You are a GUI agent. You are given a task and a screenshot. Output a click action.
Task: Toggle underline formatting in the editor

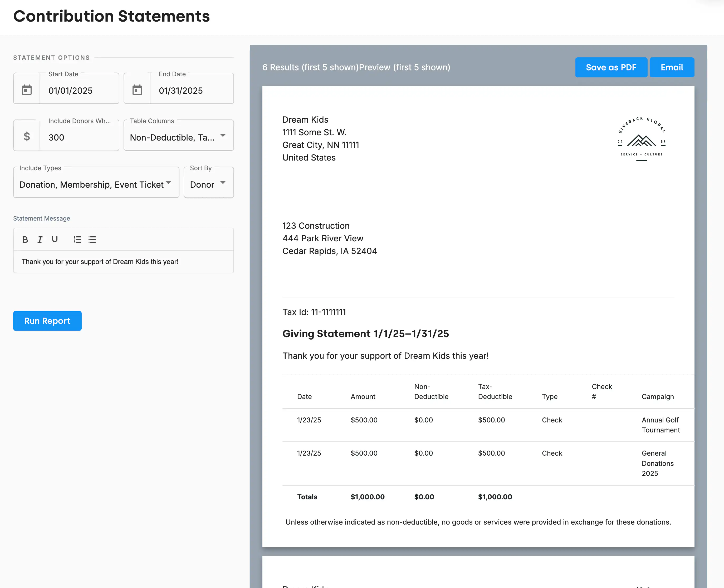(x=55, y=240)
